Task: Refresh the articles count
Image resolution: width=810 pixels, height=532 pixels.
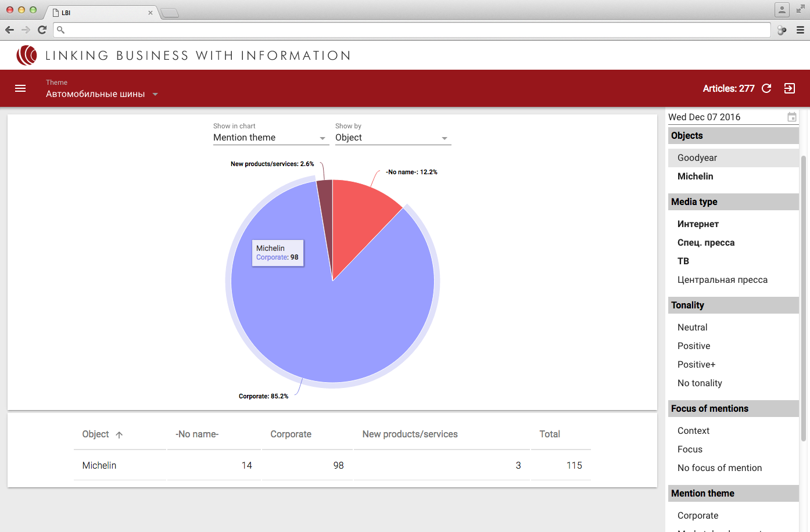Action: point(766,88)
